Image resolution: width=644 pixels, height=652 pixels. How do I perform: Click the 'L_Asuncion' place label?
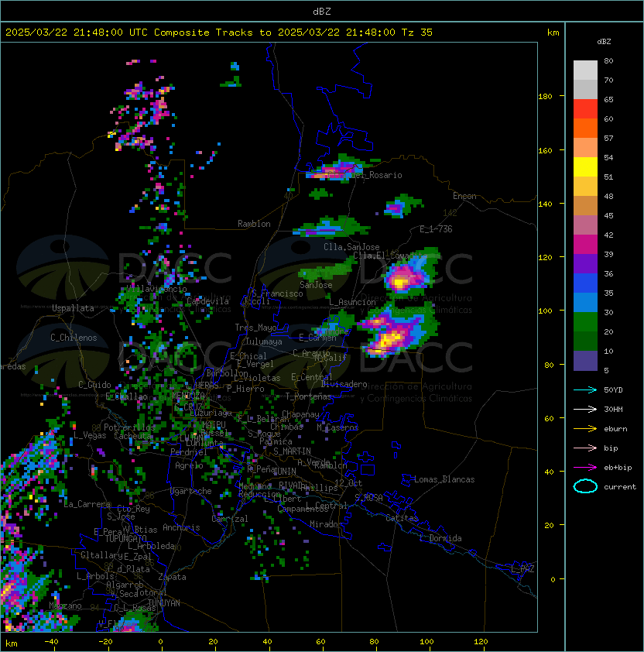[x=352, y=302]
